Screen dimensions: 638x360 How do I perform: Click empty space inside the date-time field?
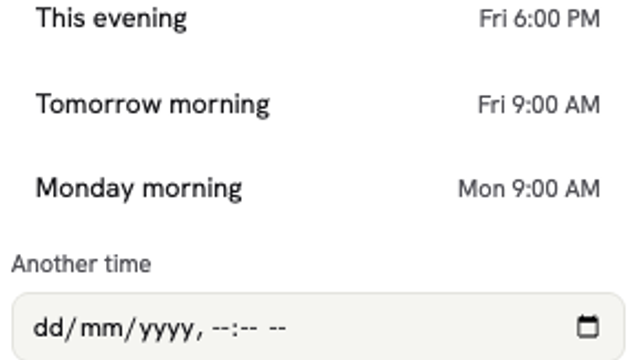coord(427,327)
